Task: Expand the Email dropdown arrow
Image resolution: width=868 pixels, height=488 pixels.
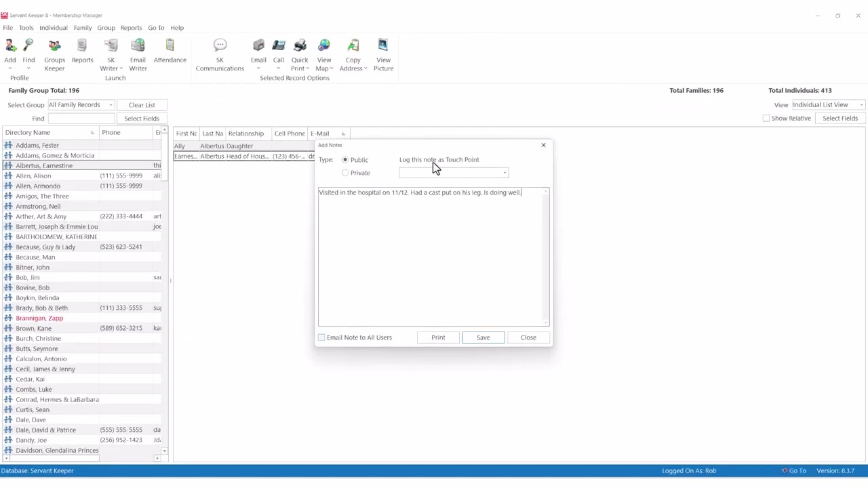Action: (258, 68)
